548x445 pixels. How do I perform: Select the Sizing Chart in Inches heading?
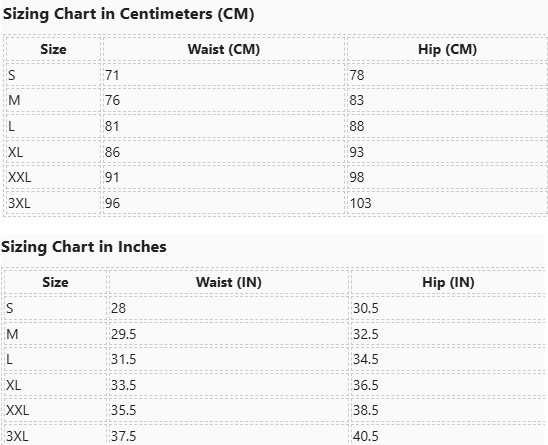coord(84,247)
